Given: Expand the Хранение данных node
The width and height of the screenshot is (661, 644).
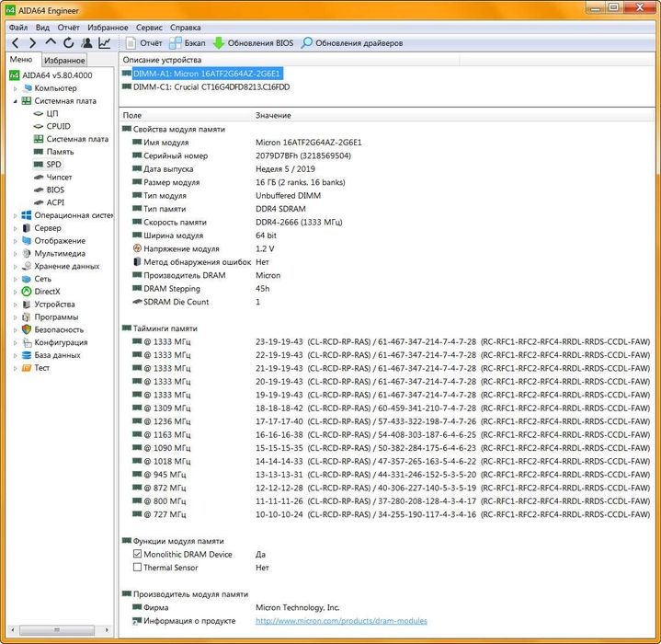Looking at the screenshot, I should (x=16, y=266).
